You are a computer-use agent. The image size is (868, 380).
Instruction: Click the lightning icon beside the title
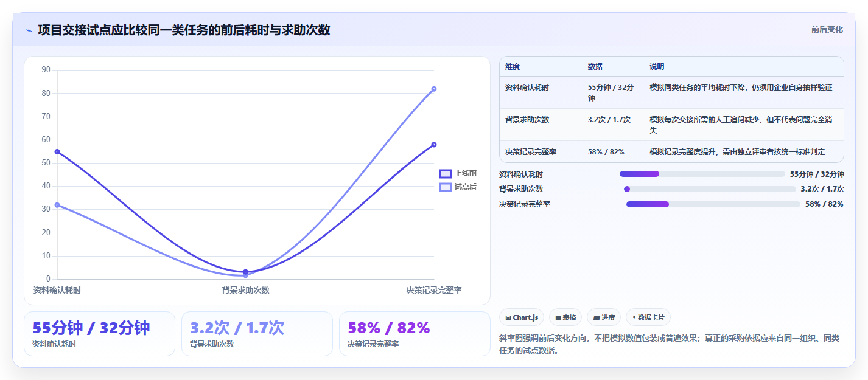(x=29, y=30)
